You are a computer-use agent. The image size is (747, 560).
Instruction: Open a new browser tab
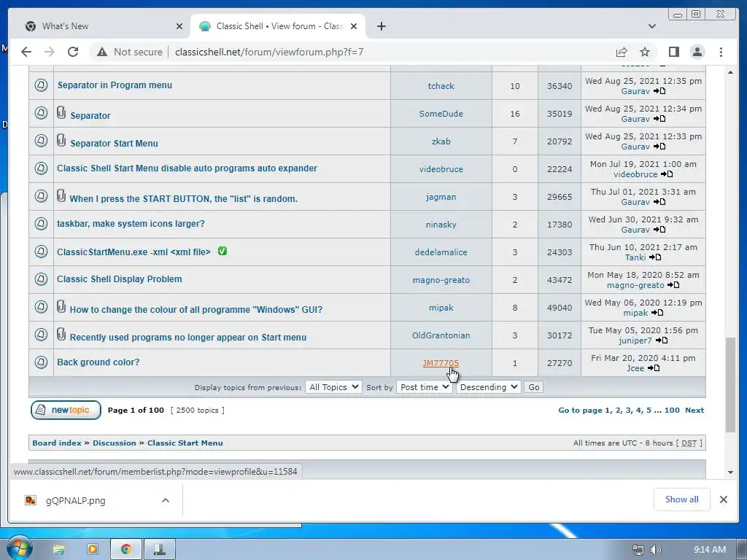[381, 26]
